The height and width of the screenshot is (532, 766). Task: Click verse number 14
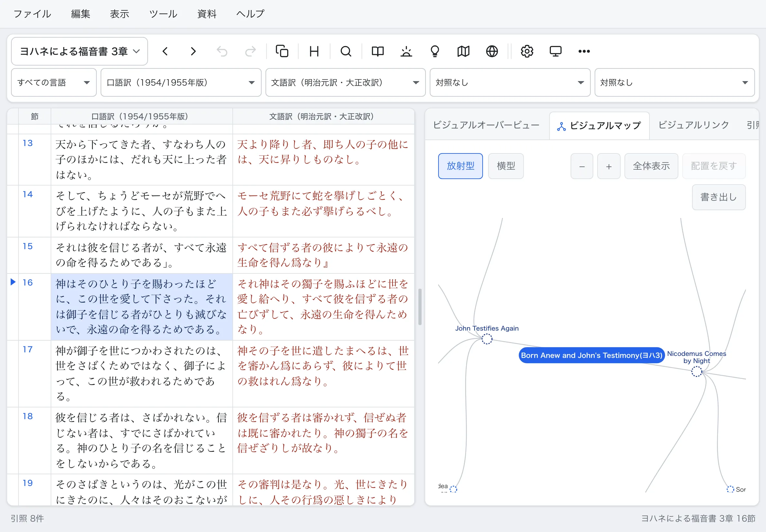pyautogui.click(x=28, y=194)
